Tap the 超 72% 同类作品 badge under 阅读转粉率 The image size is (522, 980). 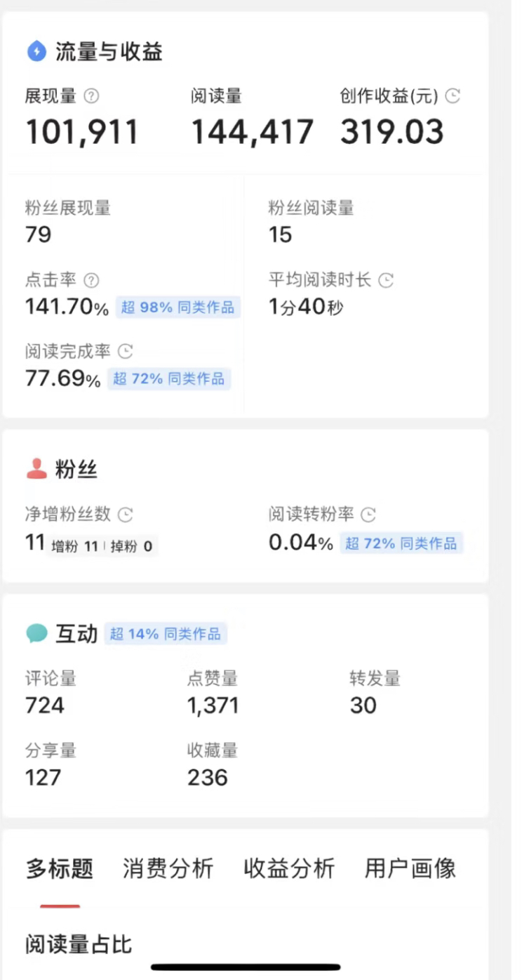[401, 543]
